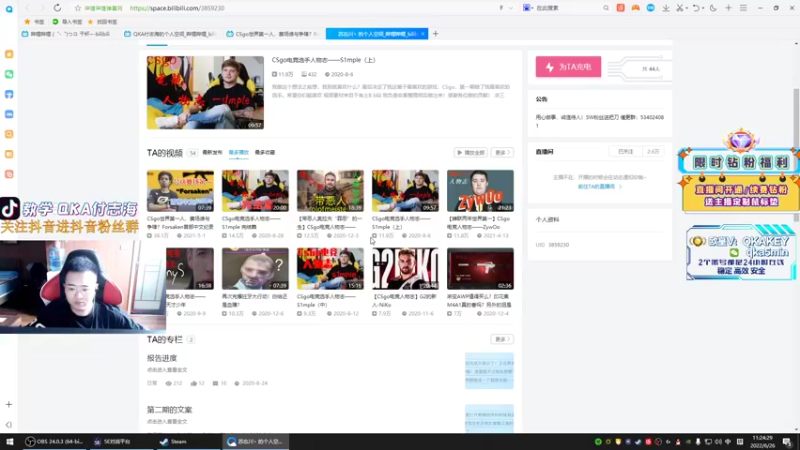Click the green WeChat icon in browser sidebar
Screen dimensions: 800x450
pyautogui.click(x=9, y=74)
